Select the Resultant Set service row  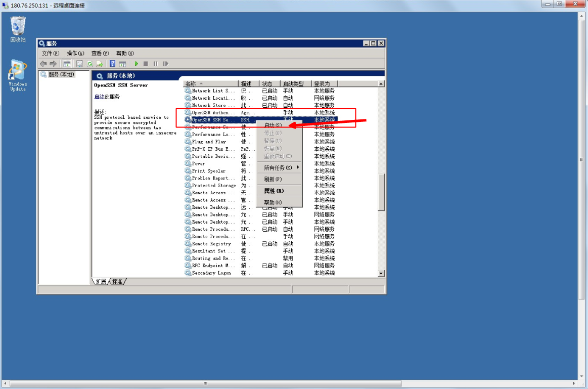(260, 251)
